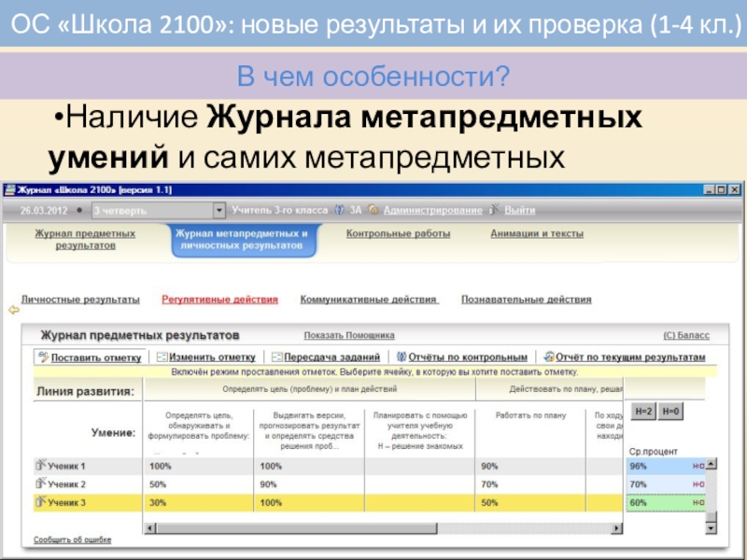Image resolution: width=747 pixels, height=560 pixels.
Task: Open the Анимации и тексты tab
Action: pyautogui.click(x=537, y=234)
